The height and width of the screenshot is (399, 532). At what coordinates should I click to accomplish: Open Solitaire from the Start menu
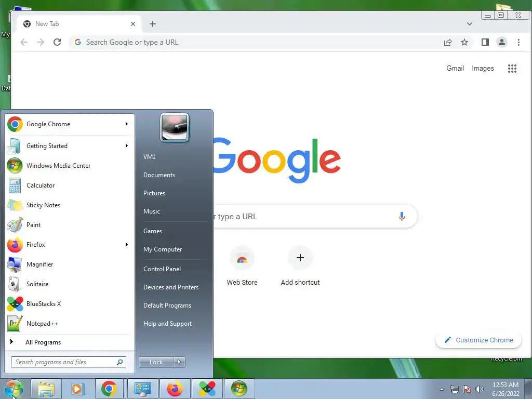tap(70, 284)
